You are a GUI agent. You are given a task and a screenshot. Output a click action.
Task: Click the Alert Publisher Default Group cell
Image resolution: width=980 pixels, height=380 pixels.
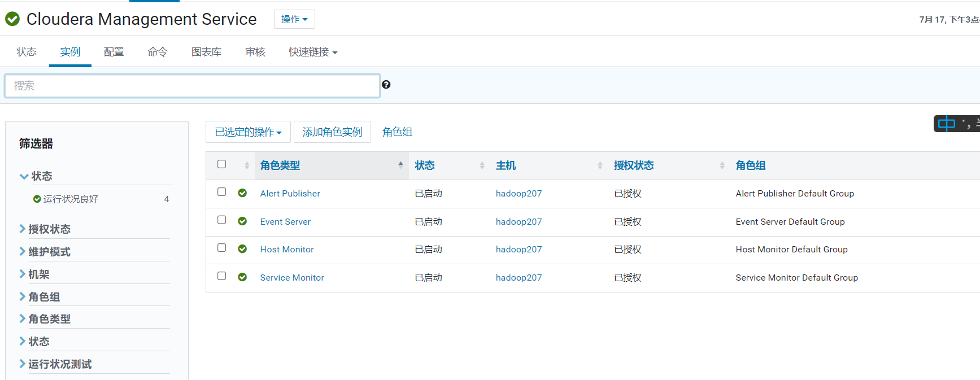coord(795,193)
